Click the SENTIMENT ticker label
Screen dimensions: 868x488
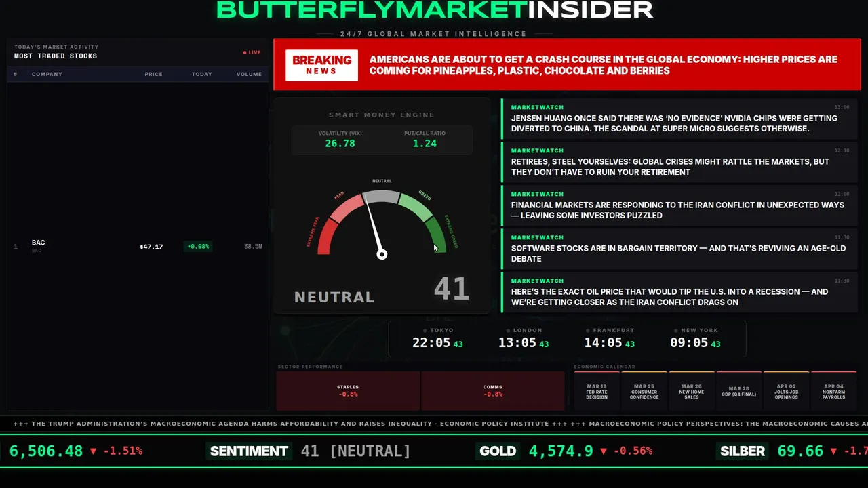(x=249, y=451)
